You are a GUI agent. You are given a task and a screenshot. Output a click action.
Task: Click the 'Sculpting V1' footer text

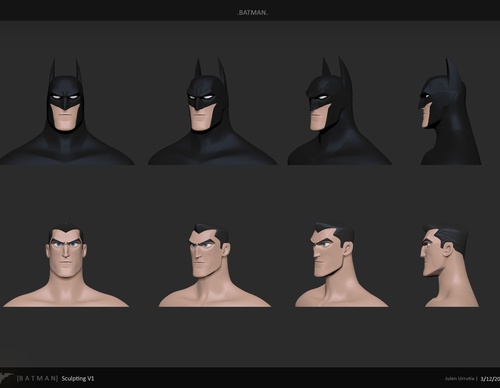point(78,378)
